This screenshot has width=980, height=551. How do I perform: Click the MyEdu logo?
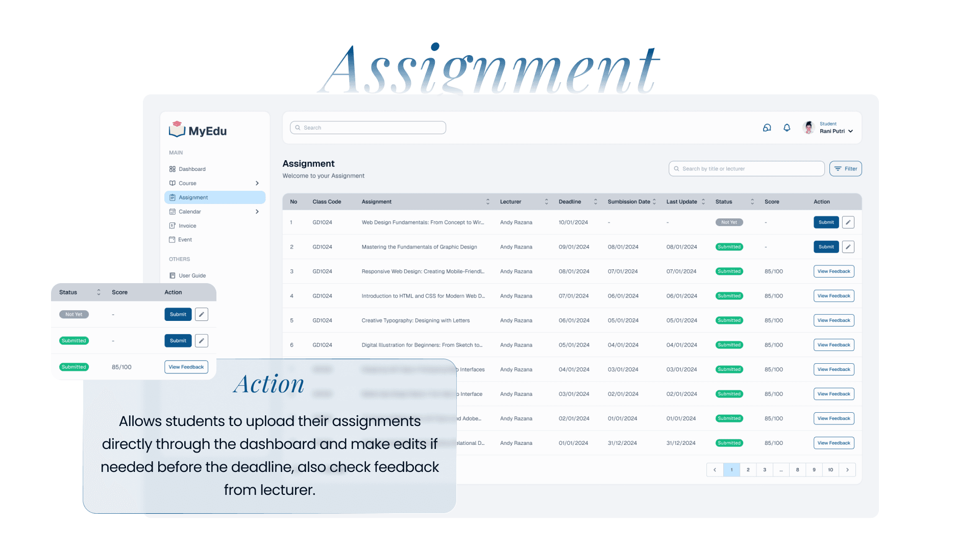198,131
